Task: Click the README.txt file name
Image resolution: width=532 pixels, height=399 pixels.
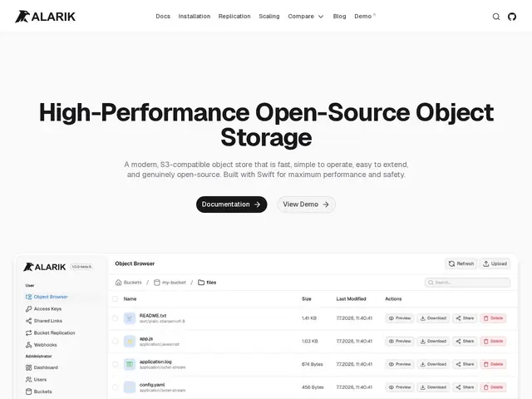Action: (x=153, y=316)
